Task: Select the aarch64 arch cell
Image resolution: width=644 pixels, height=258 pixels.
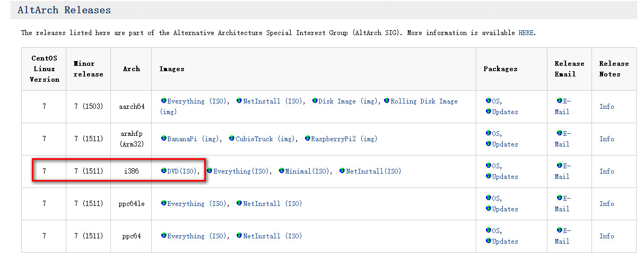Action: coord(131,107)
